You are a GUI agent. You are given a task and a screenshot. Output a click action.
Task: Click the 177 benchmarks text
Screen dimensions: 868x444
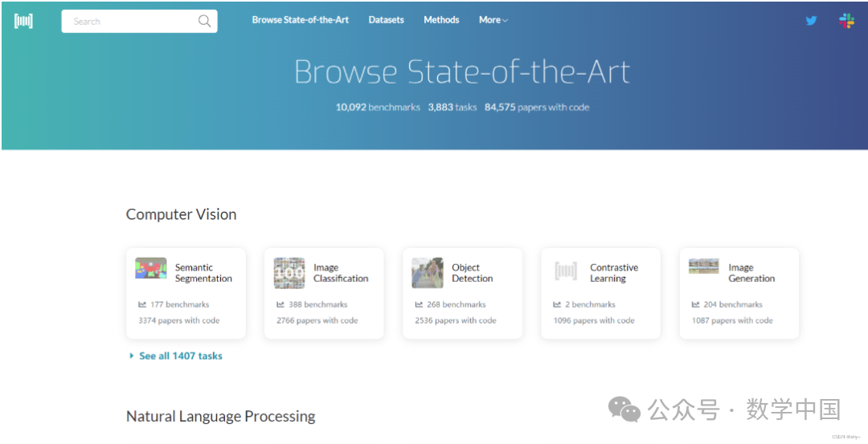coord(180,304)
